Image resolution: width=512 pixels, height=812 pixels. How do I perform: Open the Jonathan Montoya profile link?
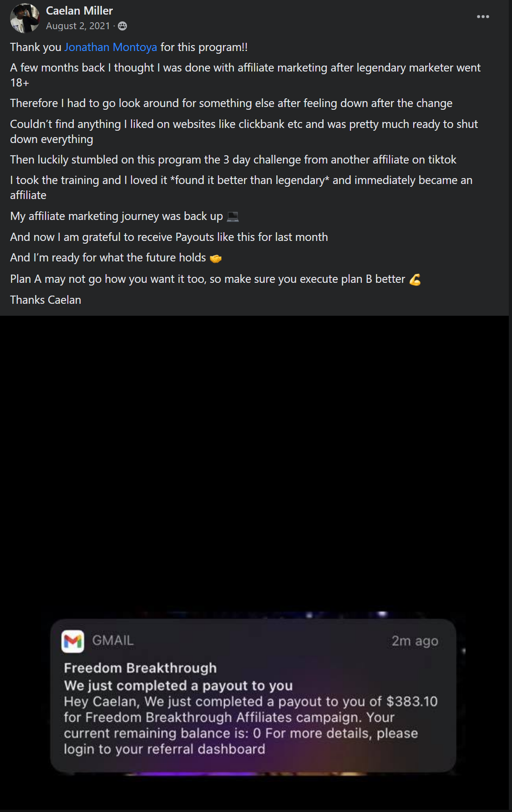pos(111,47)
